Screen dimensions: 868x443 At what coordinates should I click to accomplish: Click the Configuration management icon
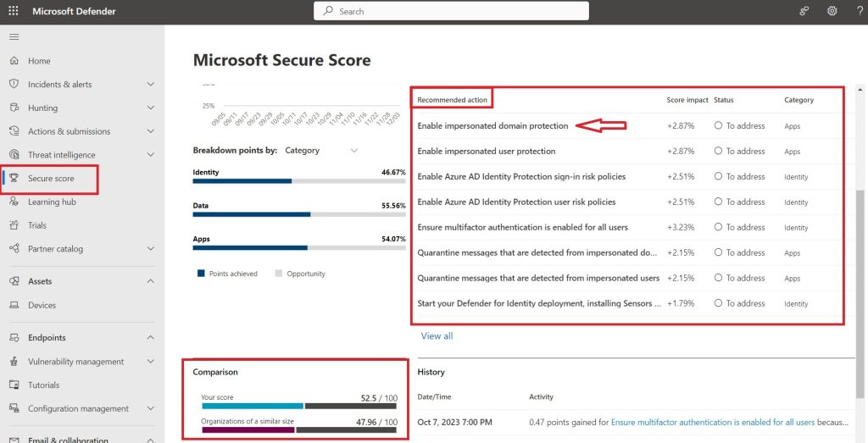coord(14,409)
